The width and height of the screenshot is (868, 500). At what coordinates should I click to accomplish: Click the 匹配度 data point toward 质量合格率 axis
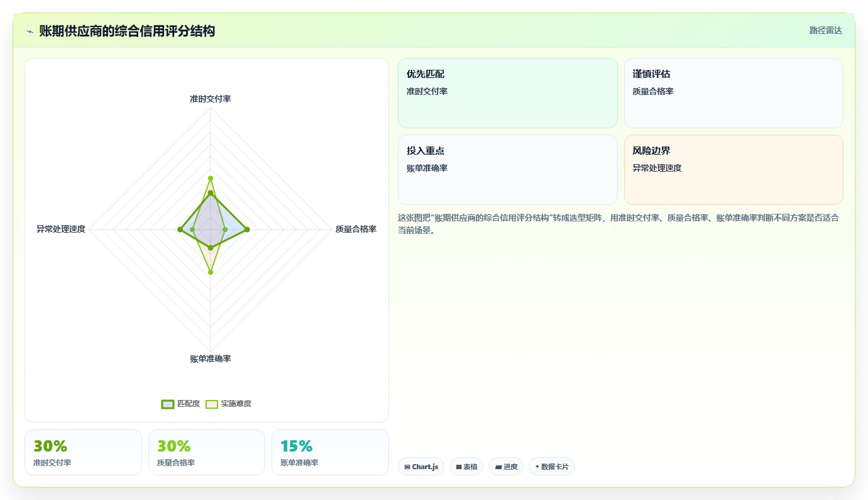click(x=247, y=230)
